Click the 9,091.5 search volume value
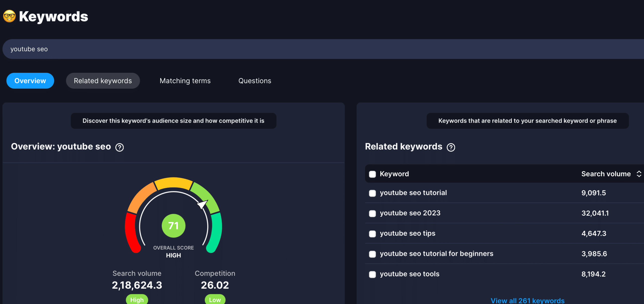Viewport: 644px width, 304px height. tap(593, 193)
